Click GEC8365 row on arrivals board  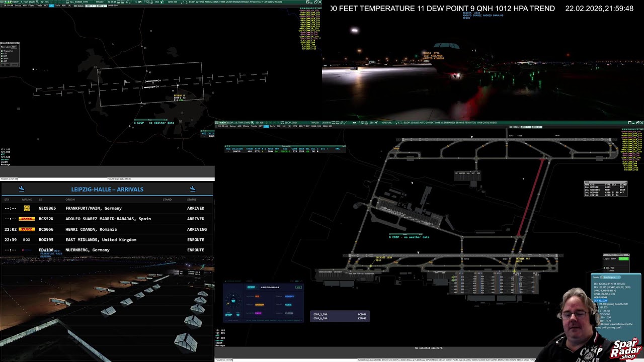(107, 208)
